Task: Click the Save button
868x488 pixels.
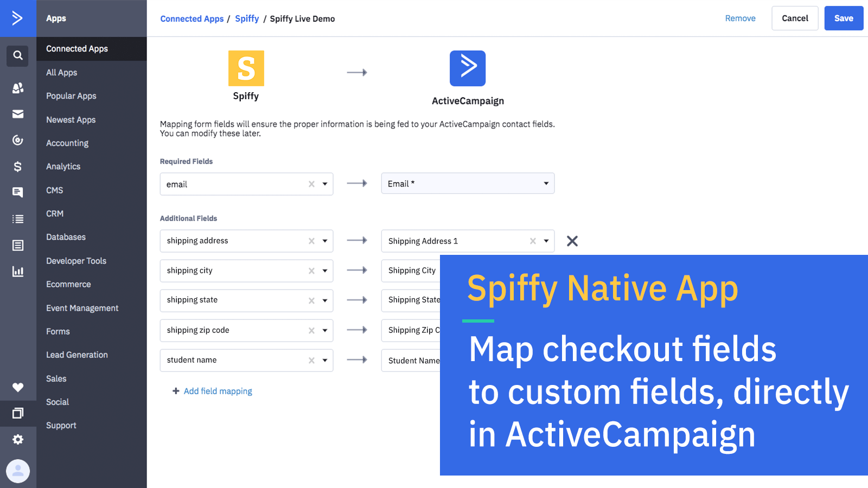Action: [x=844, y=18]
